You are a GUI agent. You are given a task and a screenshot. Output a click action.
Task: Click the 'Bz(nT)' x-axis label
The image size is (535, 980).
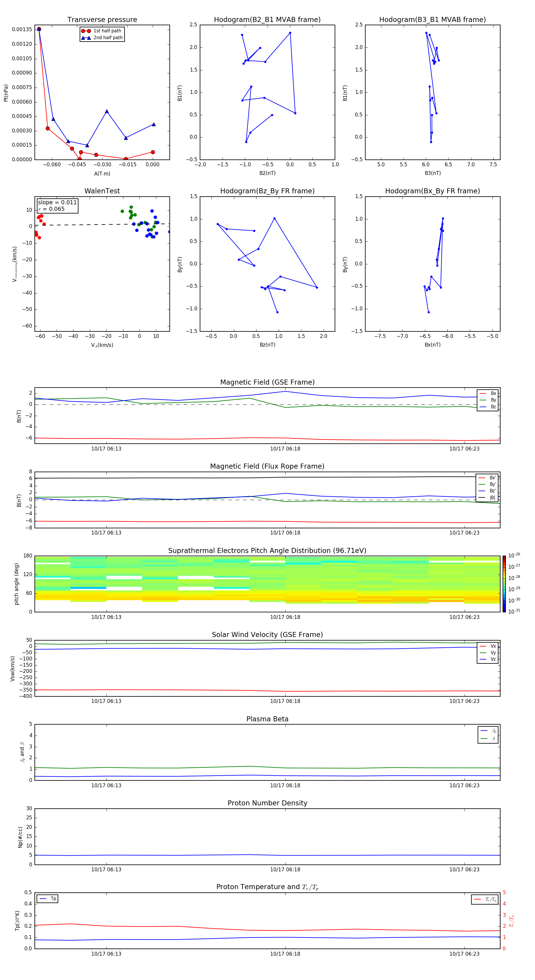tap(267, 345)
